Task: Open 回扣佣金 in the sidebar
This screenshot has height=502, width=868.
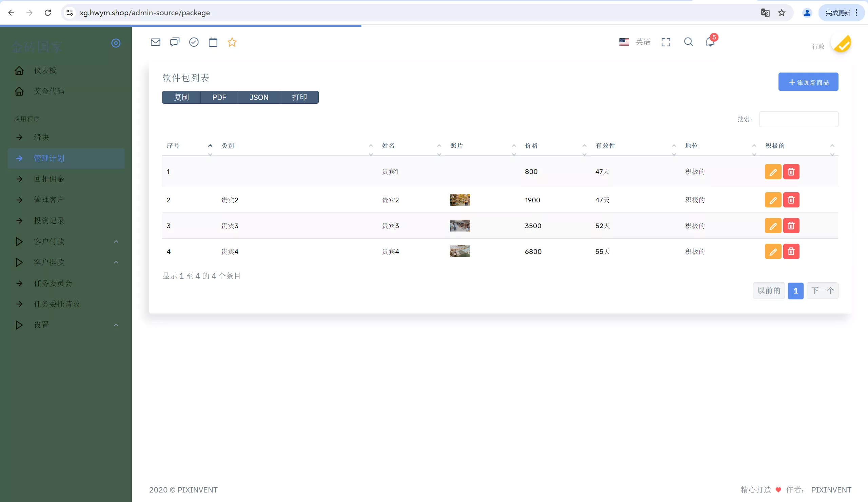Action: (49, 179)
